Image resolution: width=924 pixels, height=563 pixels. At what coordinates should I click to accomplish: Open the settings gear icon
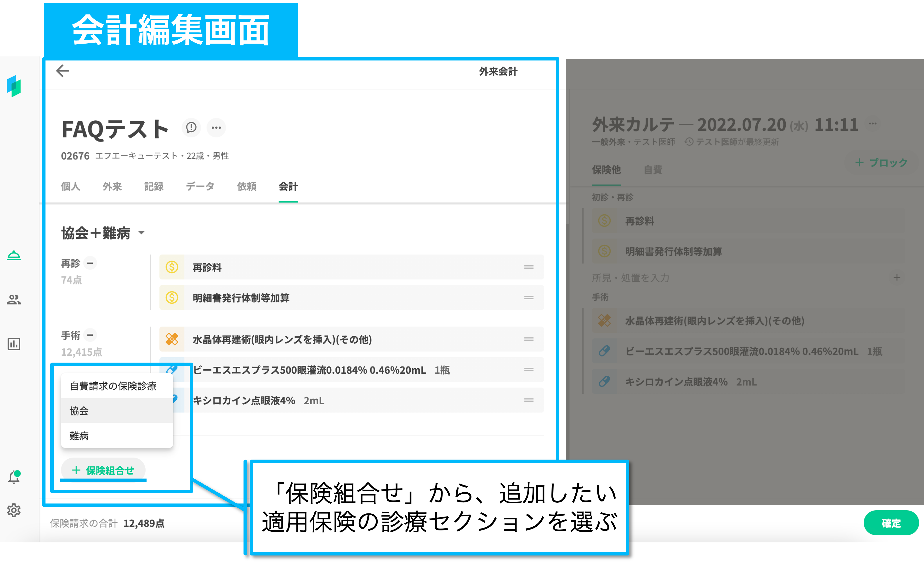pos(14,510)
